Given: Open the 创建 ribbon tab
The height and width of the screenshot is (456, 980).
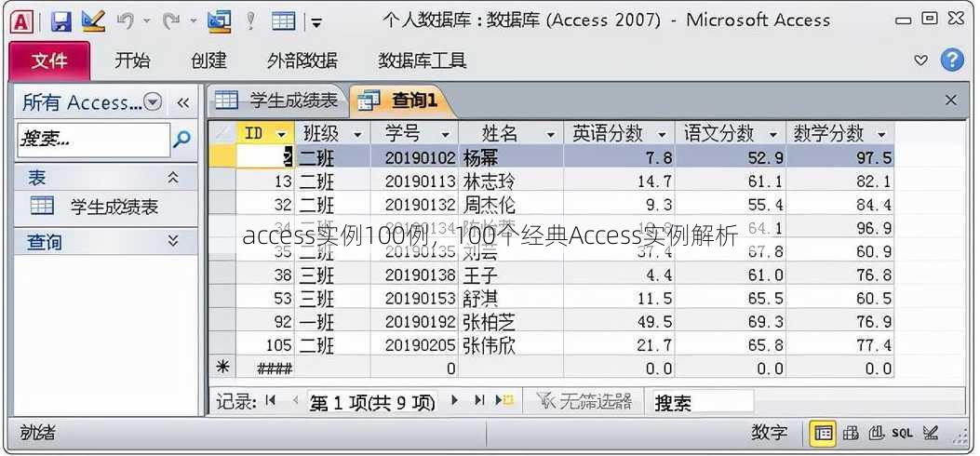Looking at the screenshot, I should click(208, 60).
